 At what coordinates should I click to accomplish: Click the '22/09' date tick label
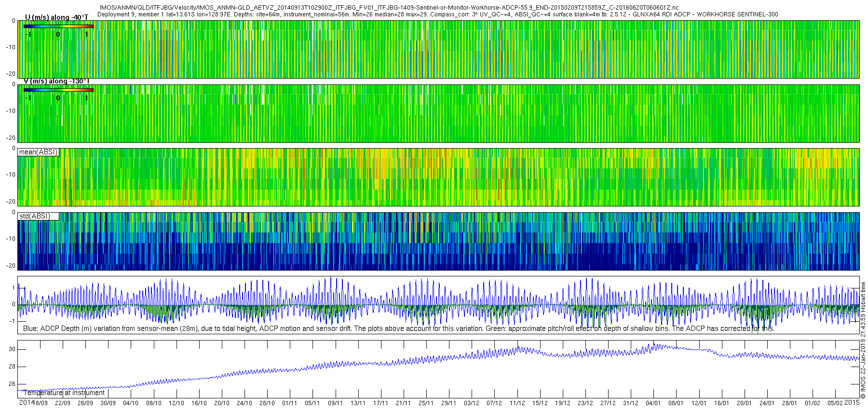tap(63, 403)
